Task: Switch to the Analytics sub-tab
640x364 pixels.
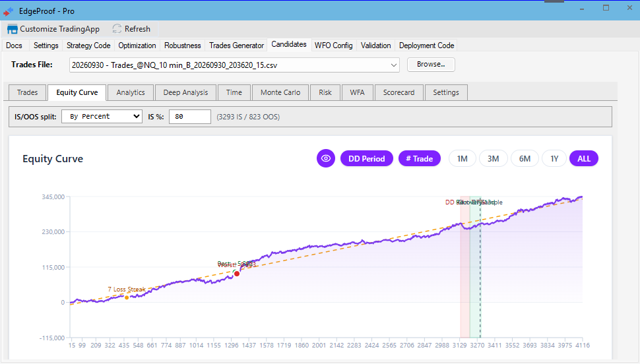Action: pos(131,92)
